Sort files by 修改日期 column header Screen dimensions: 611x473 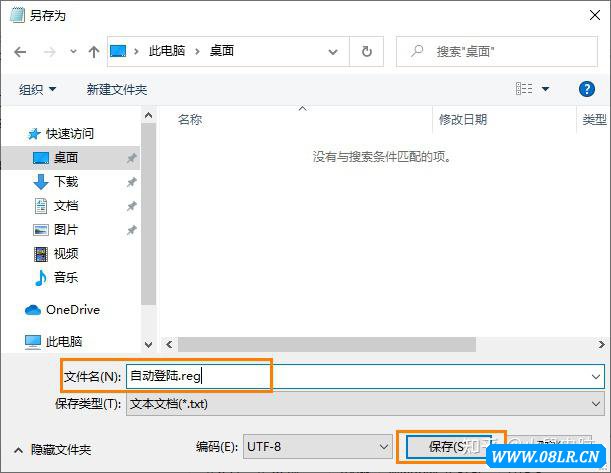click(x=463, y=119)
